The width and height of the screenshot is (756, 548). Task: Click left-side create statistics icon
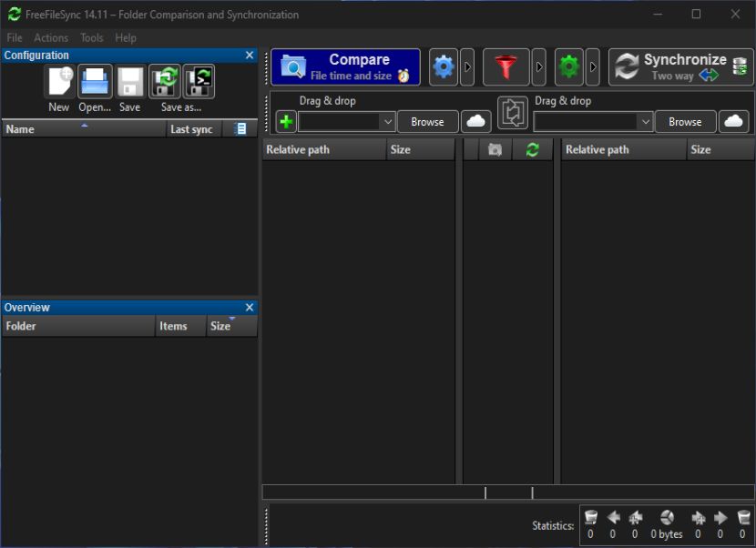[x=635, y=518]
